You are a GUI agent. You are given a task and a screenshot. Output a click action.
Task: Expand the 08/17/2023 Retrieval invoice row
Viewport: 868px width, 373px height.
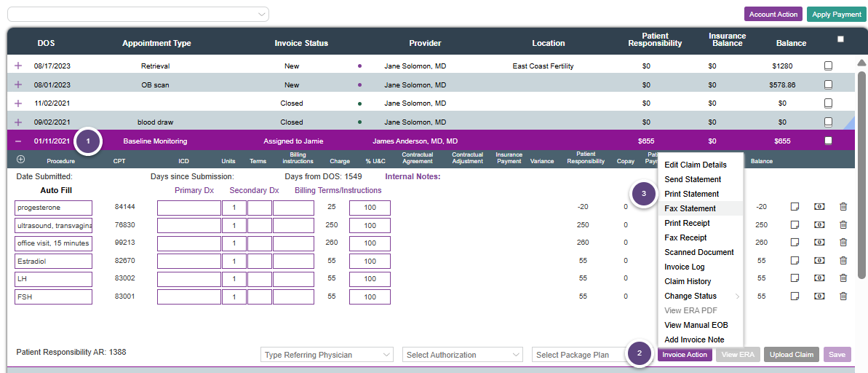click(18, 66)
